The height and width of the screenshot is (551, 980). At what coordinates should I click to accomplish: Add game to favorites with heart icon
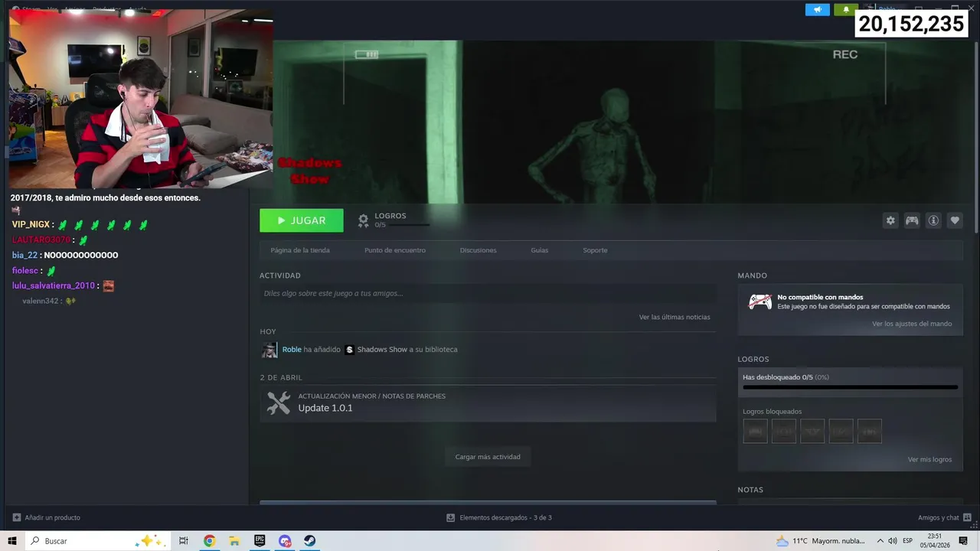pos(955,220)
